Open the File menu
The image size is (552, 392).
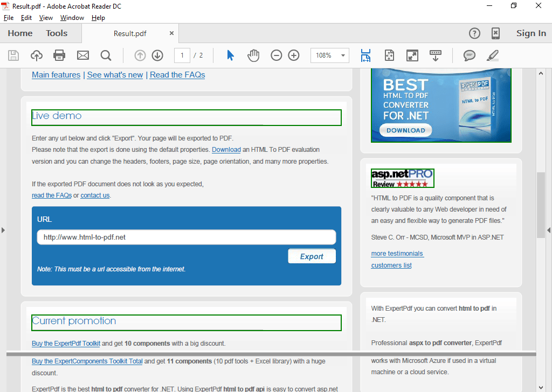click(9, 17)
